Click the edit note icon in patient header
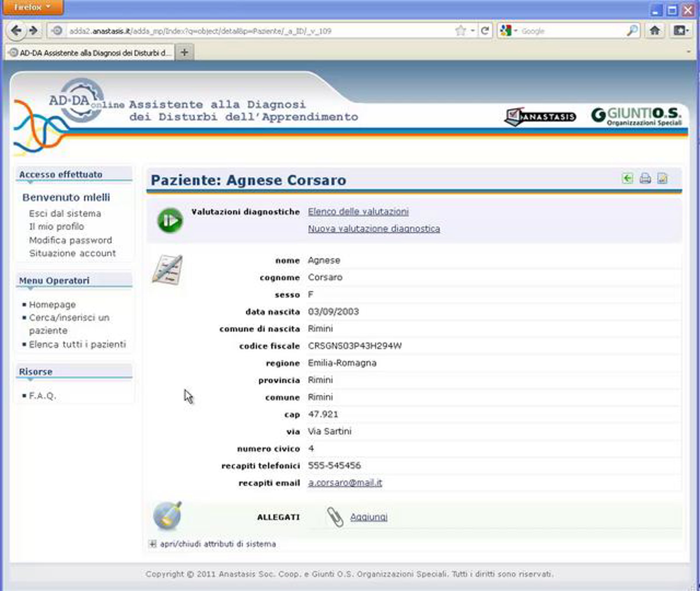 (x=662, y=178)
